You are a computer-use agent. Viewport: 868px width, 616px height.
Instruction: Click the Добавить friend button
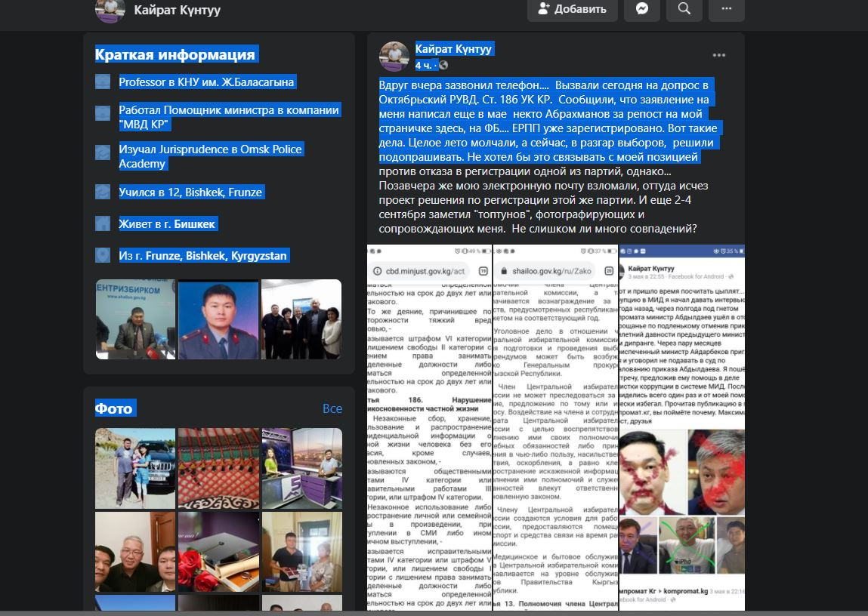click(573, 9)
